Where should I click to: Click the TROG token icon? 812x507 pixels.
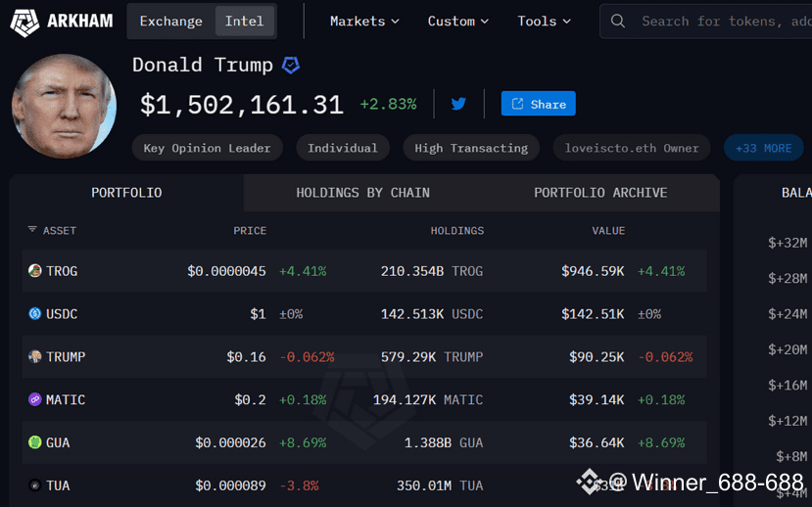click(x=34, y=270)
